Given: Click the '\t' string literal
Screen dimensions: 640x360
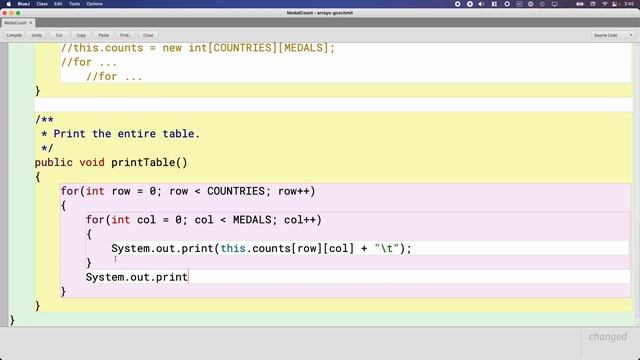Looking at the screenshot, I should pyautogui.click(x=386, y=248).
